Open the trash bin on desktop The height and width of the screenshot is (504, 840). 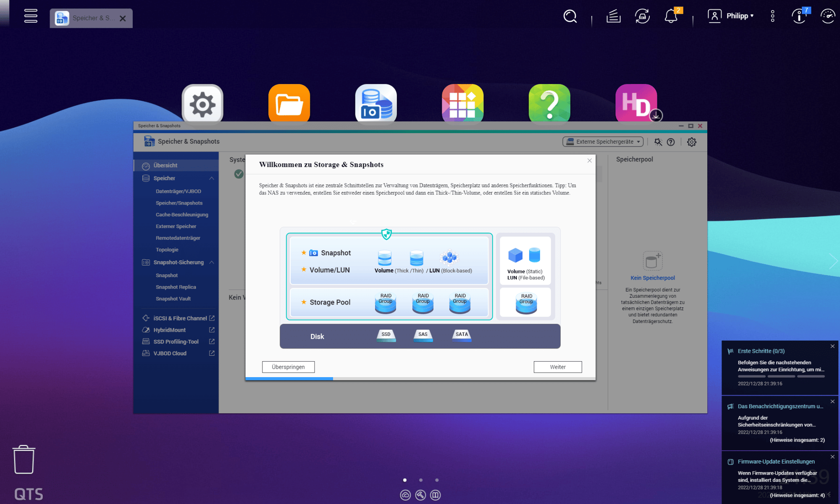click(24, 459)
